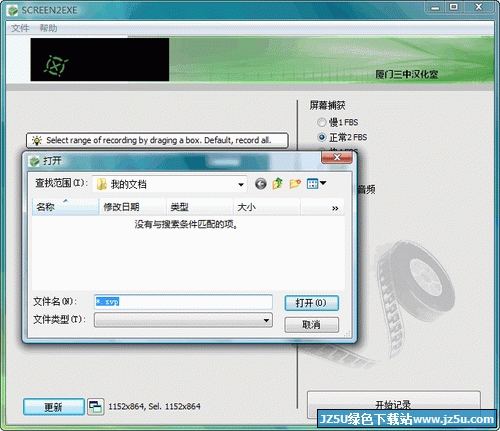Create new folder icon in Open dialog

click(295, 183)
